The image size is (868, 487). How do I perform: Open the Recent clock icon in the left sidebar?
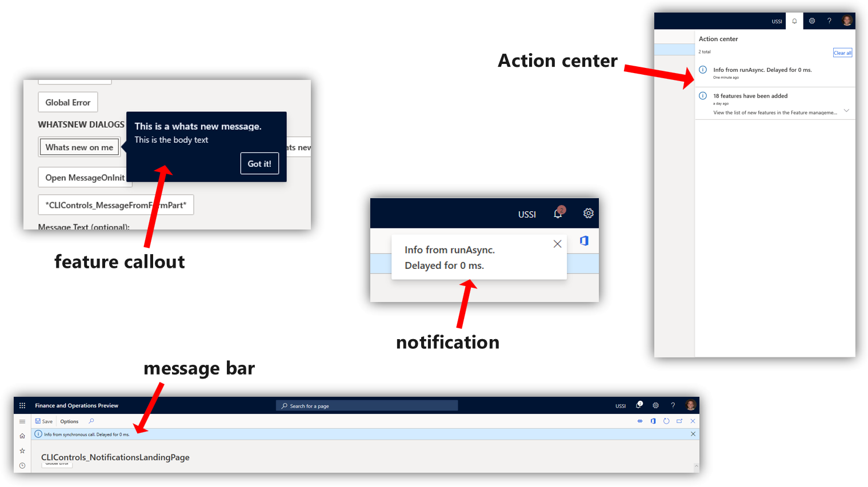pyautogui.click(x=22, y=466)
